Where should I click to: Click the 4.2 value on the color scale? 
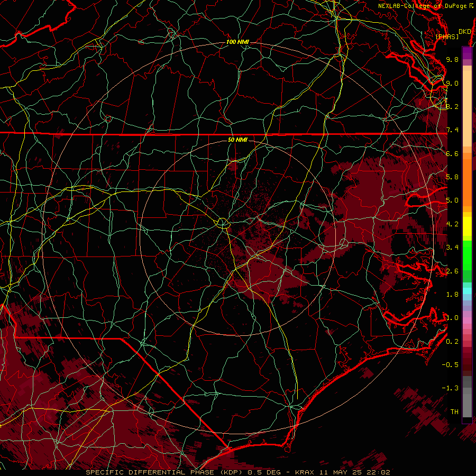coord(452,224)
